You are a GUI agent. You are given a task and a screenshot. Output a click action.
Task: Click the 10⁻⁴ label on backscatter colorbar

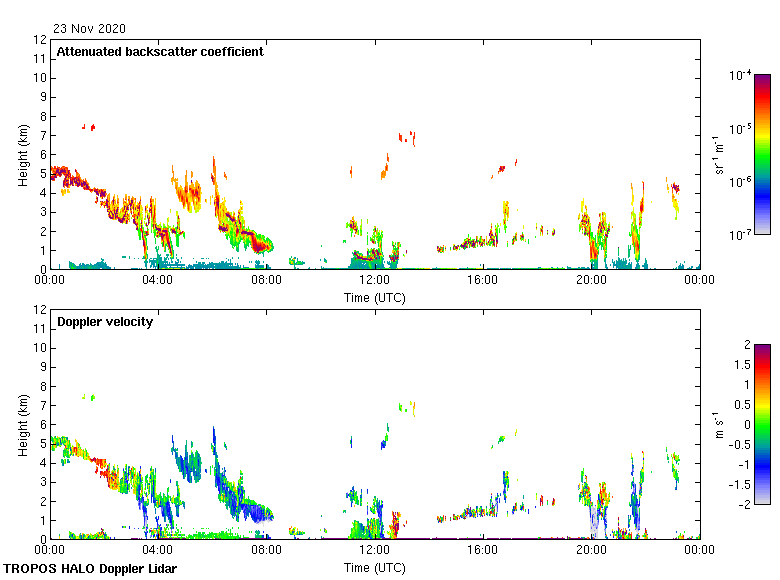[x=740, y=76]
